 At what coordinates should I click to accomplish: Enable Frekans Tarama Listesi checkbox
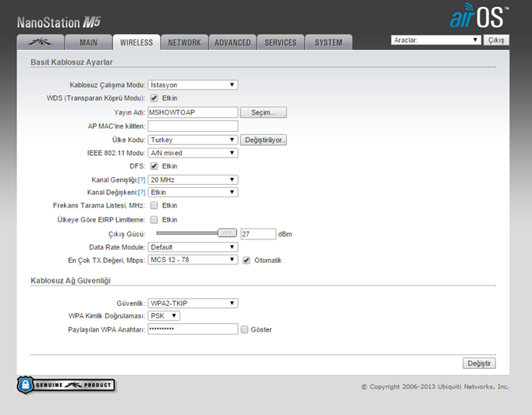pos(154,205)
